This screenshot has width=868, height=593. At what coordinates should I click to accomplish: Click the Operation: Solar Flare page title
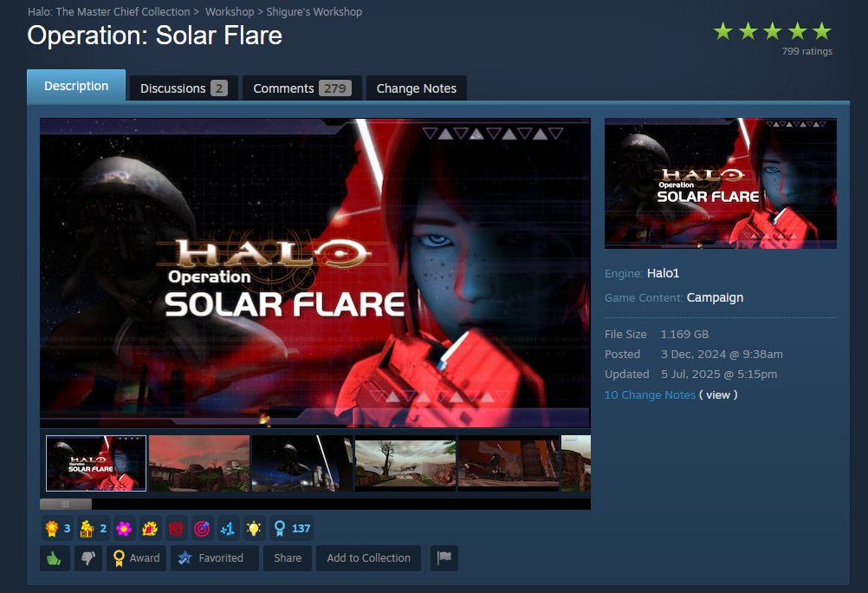point(155,36)
